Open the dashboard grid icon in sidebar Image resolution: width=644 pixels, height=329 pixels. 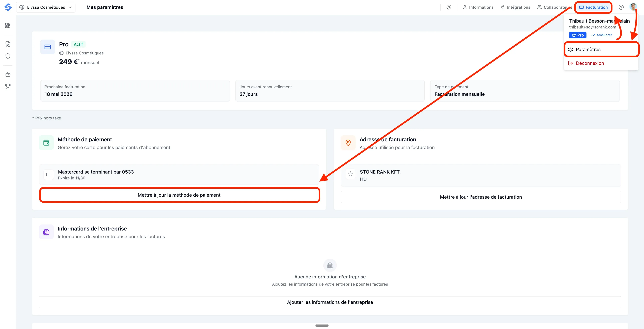8,25
